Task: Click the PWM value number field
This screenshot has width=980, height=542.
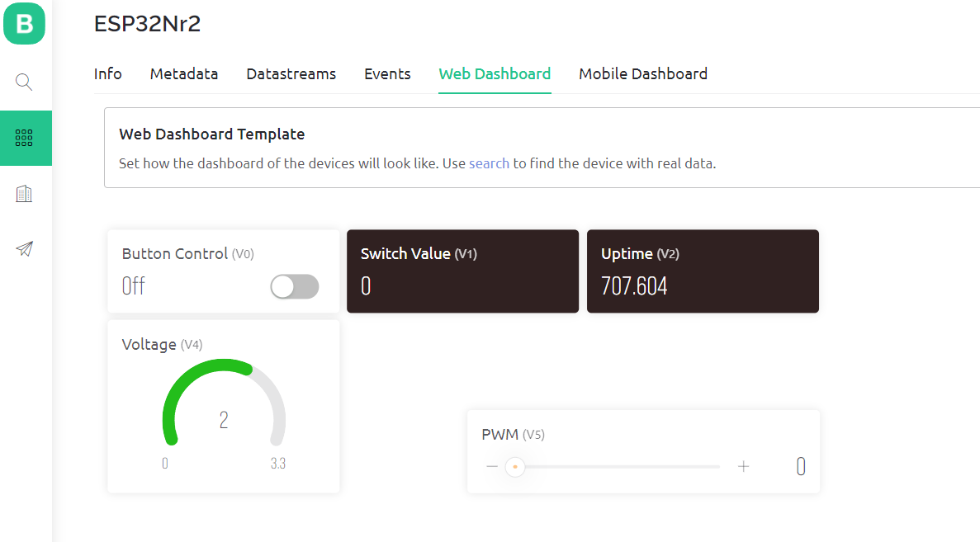Action: tap(800, 467)
